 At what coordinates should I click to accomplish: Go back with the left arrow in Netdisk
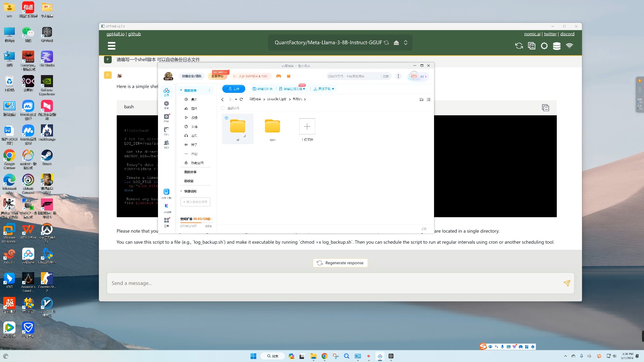click(222, 100)
